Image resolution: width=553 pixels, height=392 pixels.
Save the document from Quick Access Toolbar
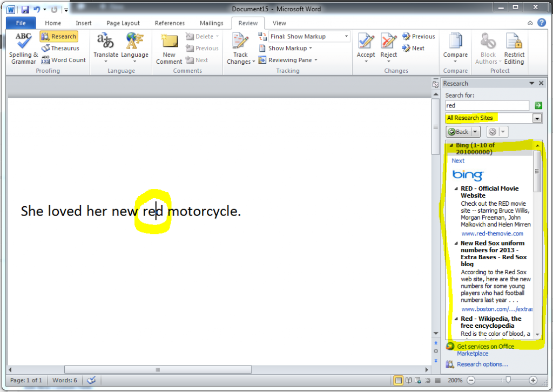tap(25, 9)
